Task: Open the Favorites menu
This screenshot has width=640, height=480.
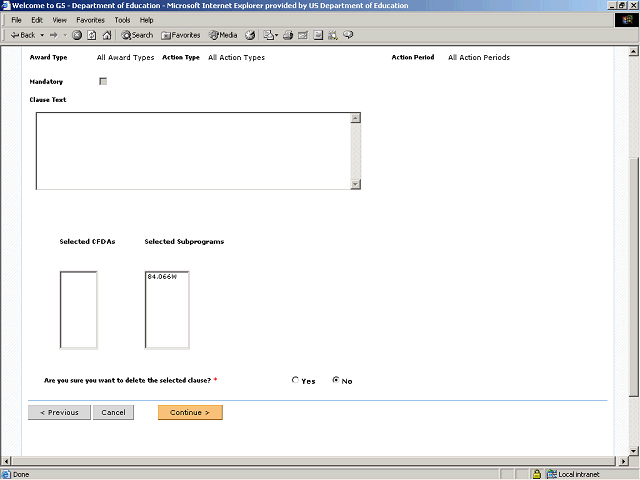Action: click(90, 20)
